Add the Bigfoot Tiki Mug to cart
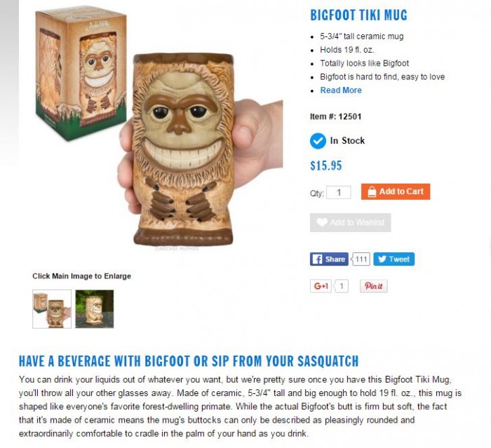The width and height of the screenshot is (491, 448). pyautogui.click(x=396, y=191)
